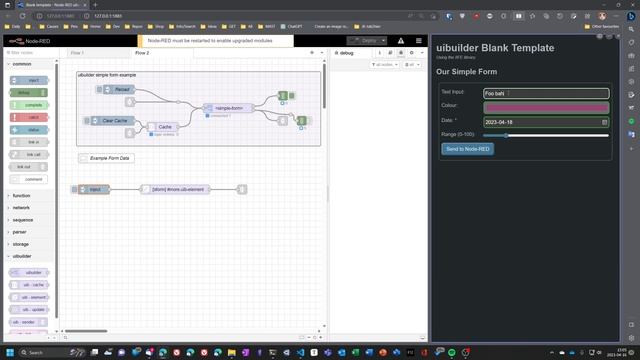Trigger the Clear Cache inject node button

87,121
